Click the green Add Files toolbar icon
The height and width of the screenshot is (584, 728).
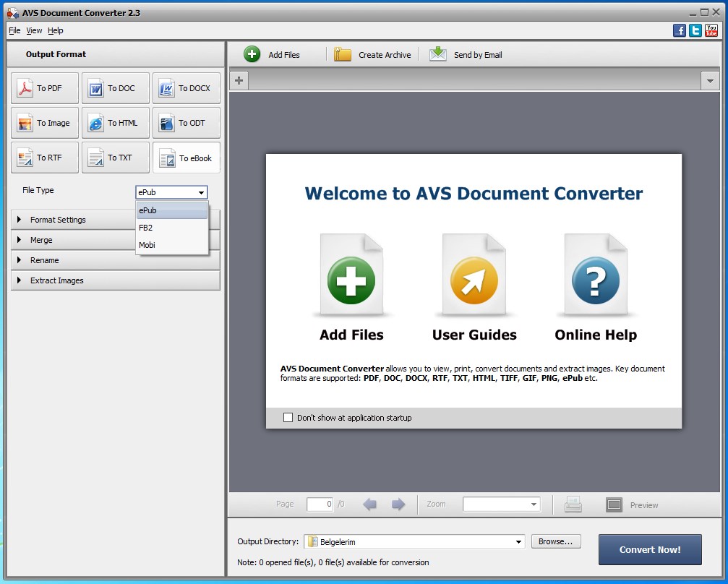coord(252,54)
